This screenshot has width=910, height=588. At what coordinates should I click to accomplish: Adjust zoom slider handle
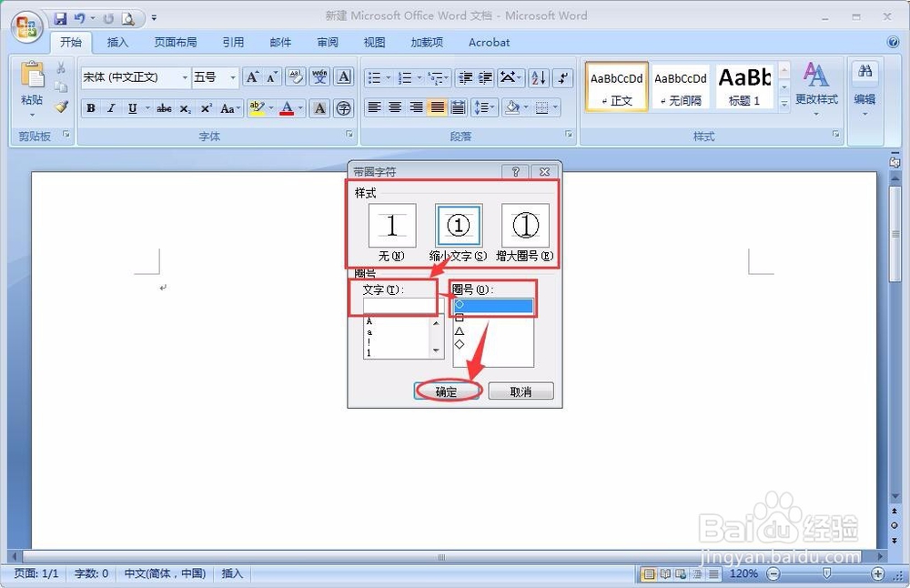[826, 573]
